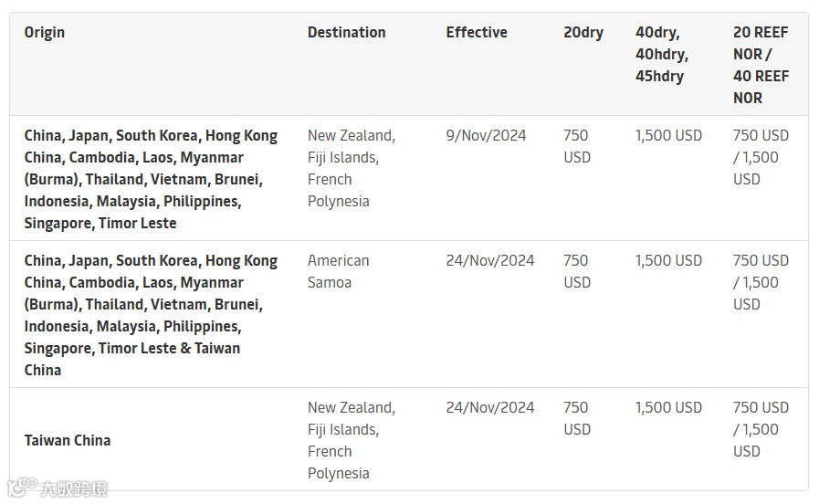Screen dimensions: 819x504
Task: Select American Samoa row's 24/Nov/2024 date
Action: coord(490,261)
